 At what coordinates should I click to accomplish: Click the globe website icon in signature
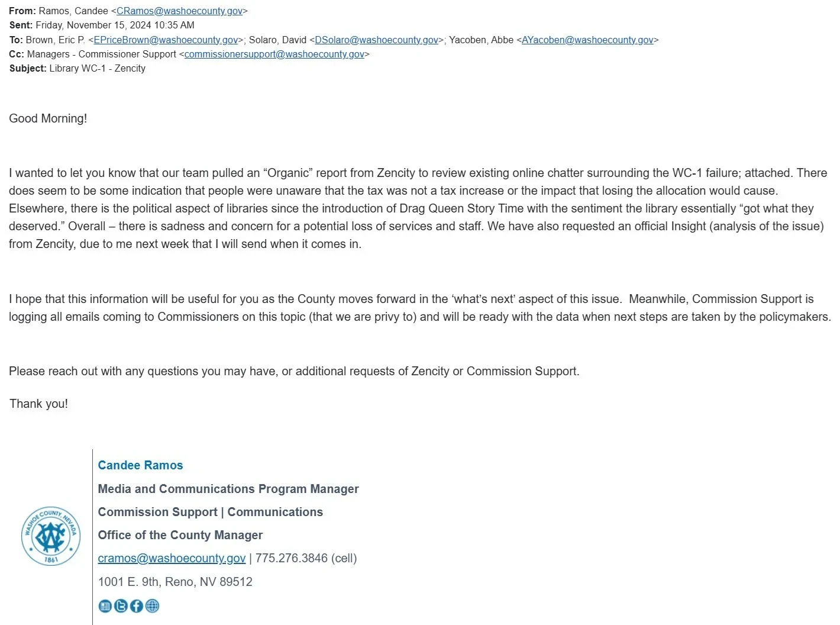[152, 606]
